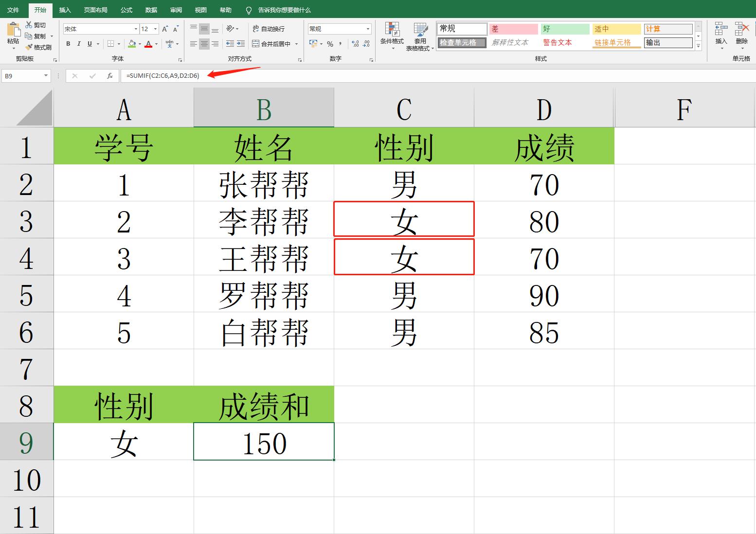The width and height of the screenshot is (756, 534).
Task: Open the font name dropdown (宋体)
Action: 136,29
